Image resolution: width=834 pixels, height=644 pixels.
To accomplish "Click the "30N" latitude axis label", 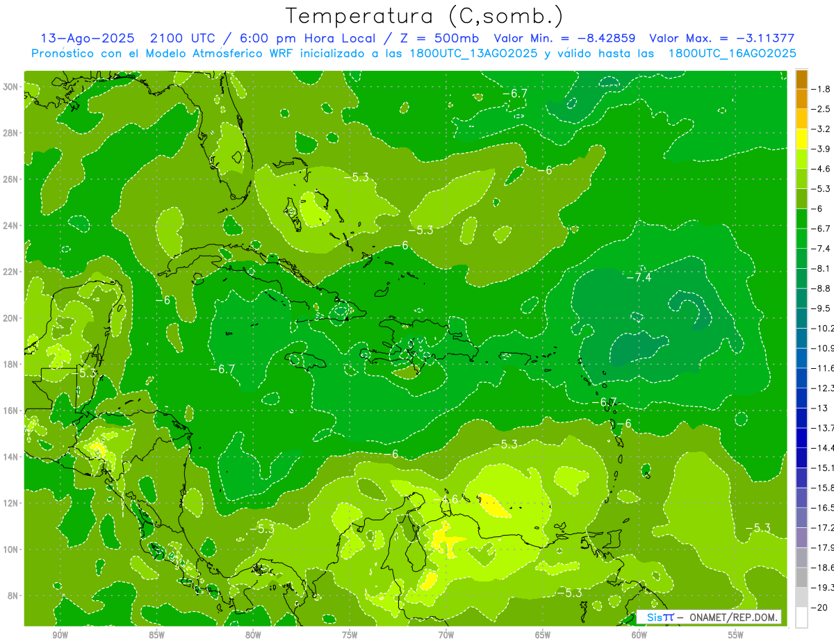I will tap(10, 87).
